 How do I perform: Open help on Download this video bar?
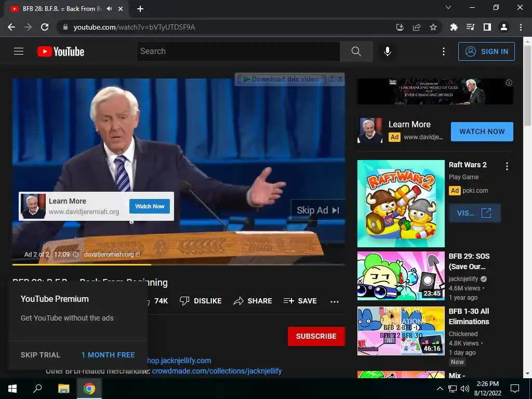pyautogui.click(x=331, y=79)
